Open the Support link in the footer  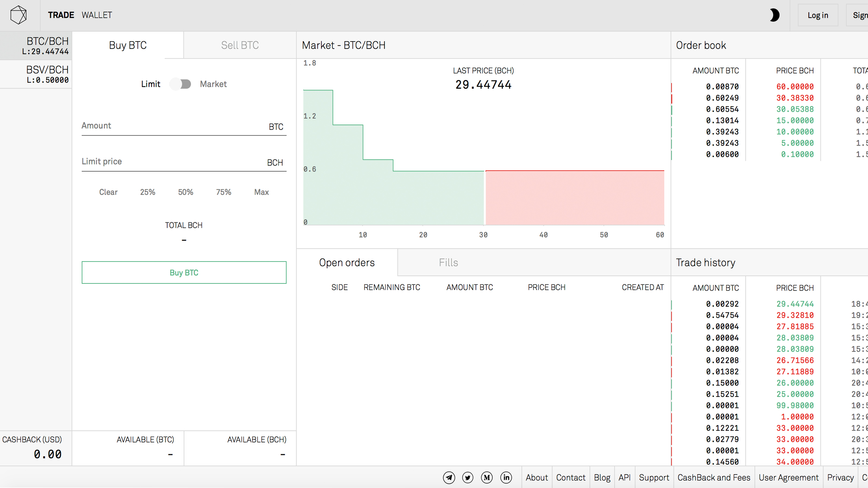(x=654, y=477)
